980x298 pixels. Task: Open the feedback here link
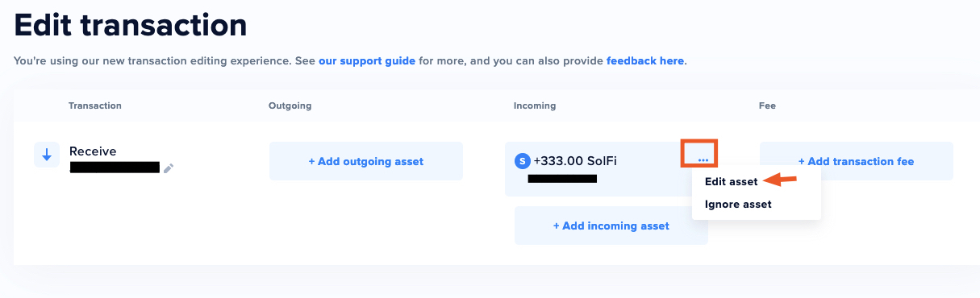coord(645,60)
